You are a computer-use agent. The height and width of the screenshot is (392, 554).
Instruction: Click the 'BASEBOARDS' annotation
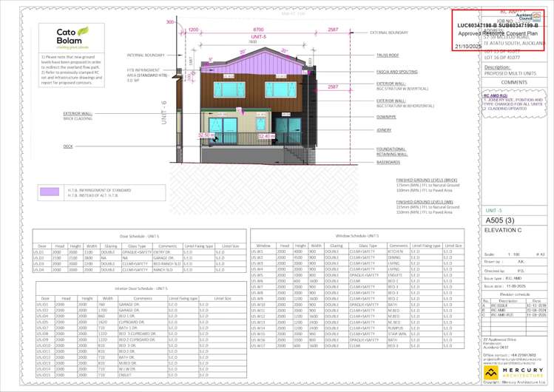pyautogui.click(x=388, y=163)
